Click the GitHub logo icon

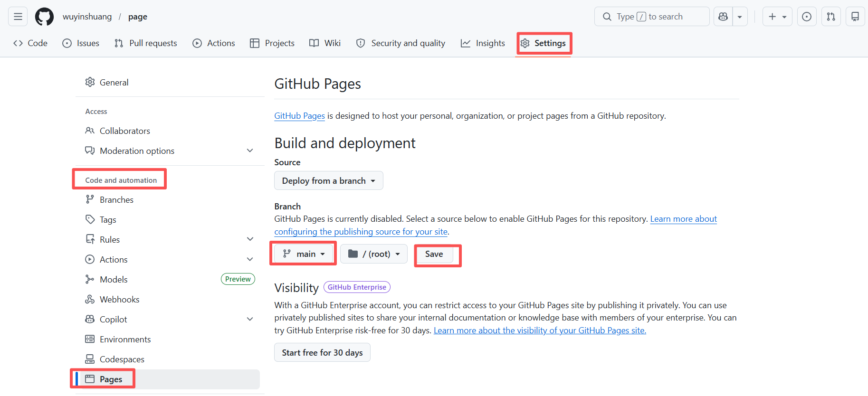pyautogui.click(x=44, y=17)
